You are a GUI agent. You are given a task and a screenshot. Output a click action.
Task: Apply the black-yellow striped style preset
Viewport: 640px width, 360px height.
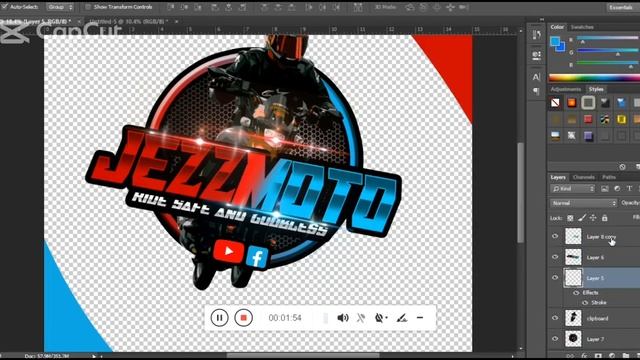(605, 119)
